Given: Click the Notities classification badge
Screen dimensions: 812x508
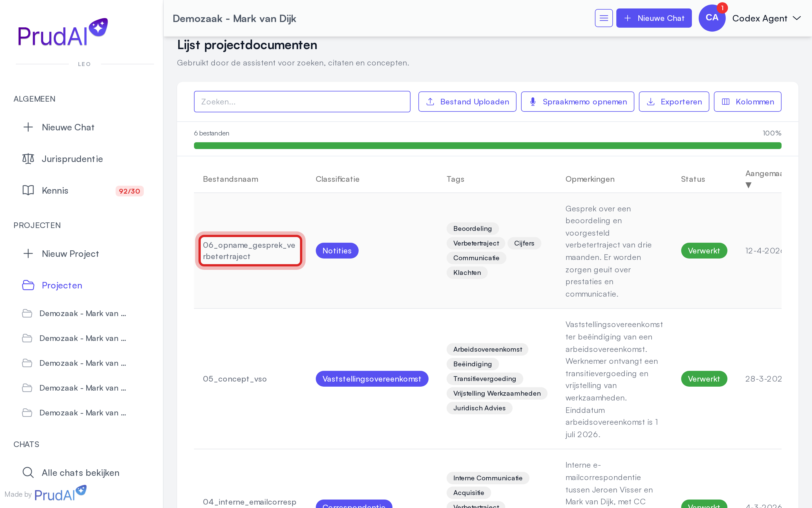Looking at the screenshot, I should (x=337, y=251).
